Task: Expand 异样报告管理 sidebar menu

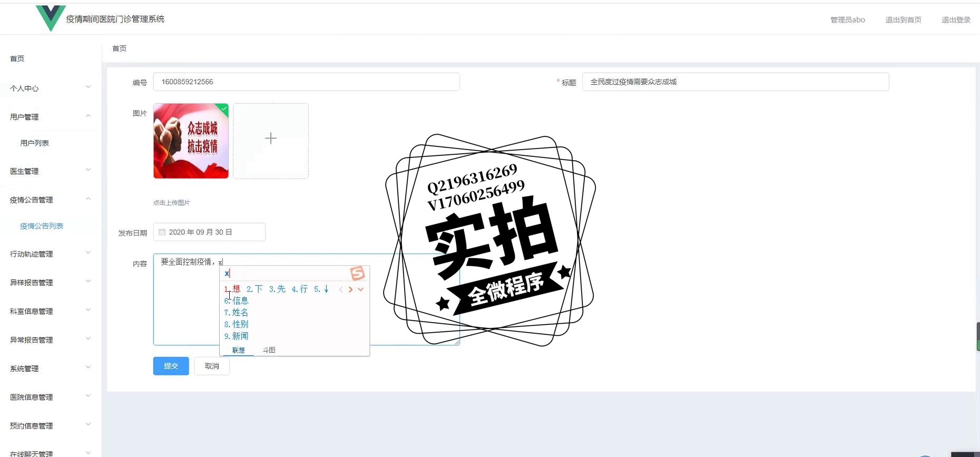Action: 51,282
